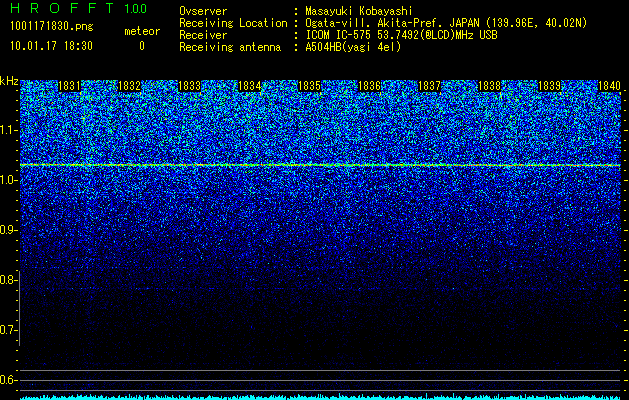Click the 0.7 frequency axis label

(x=8, y=330)
